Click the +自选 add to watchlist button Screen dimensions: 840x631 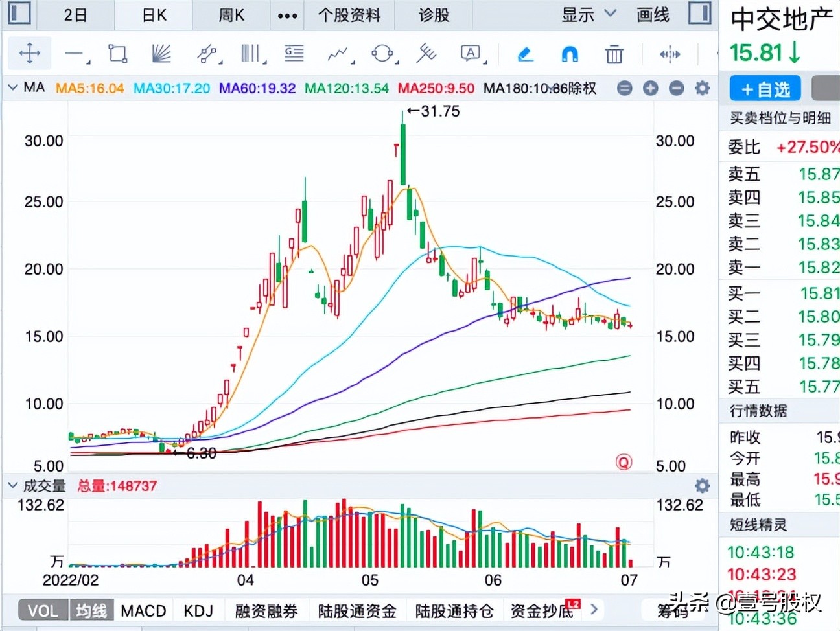[764, 88]
